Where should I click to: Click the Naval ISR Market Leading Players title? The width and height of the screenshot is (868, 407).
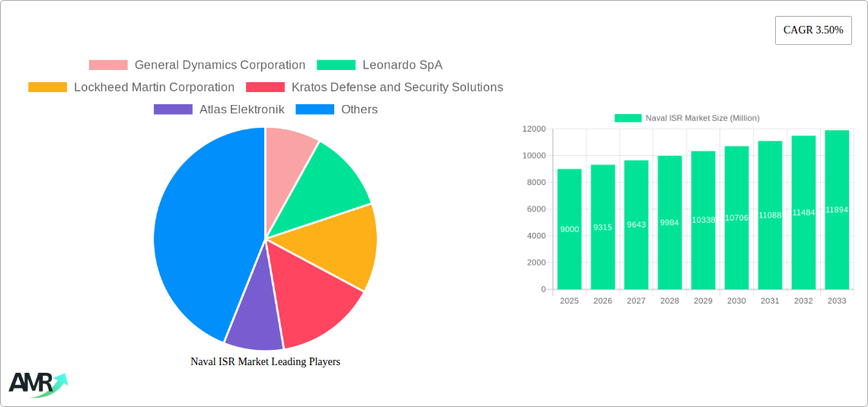point(265,362)
